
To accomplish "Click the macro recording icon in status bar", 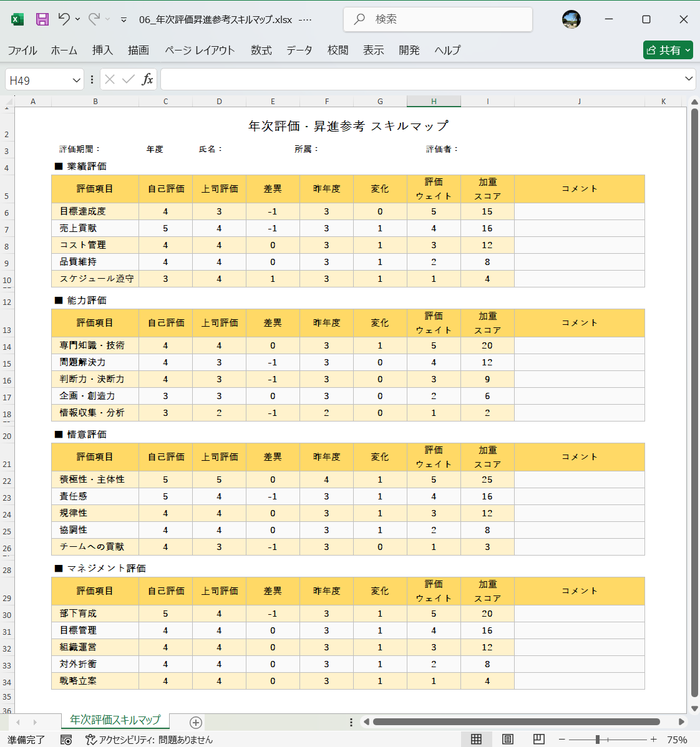I will 65,740.
